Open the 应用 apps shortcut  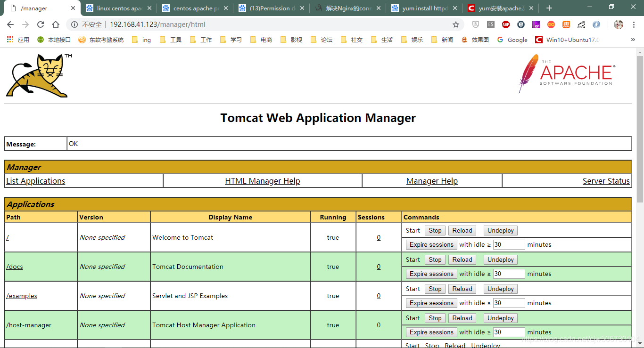18,40
